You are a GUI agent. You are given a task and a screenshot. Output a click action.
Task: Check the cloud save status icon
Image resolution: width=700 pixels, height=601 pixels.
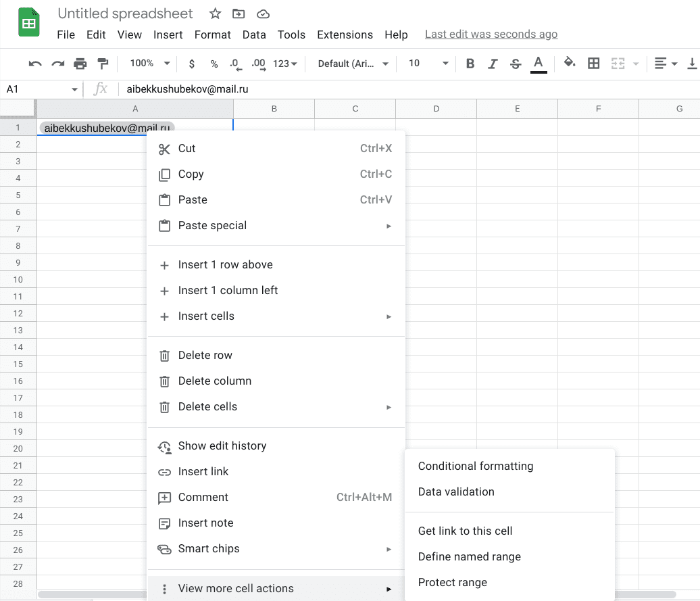(263, 14)
